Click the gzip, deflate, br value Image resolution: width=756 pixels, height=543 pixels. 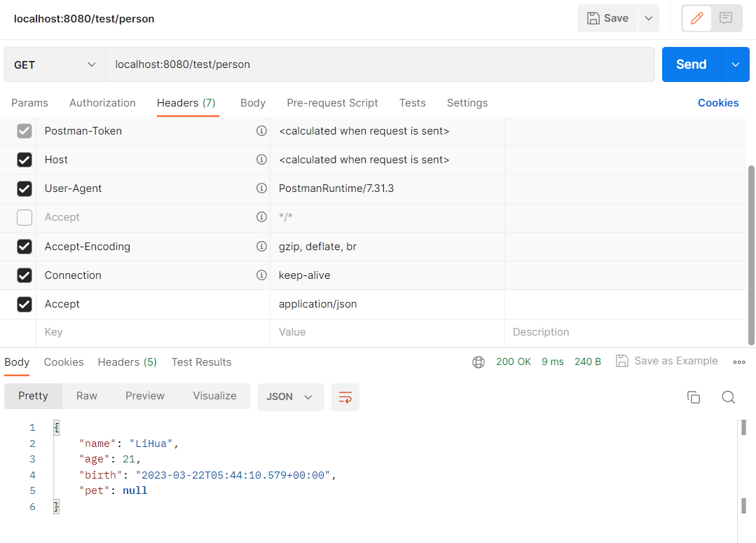click(317, 247)
